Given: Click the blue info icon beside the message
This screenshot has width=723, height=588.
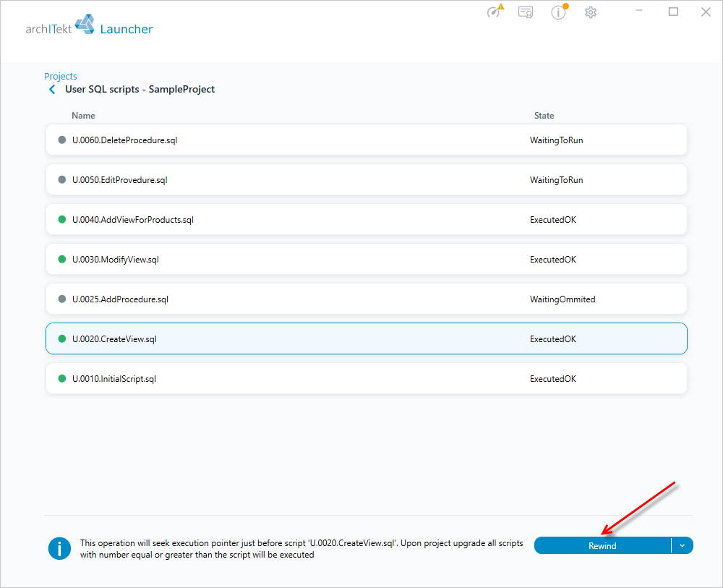Looking at the screenshot, I should point(59,548).
